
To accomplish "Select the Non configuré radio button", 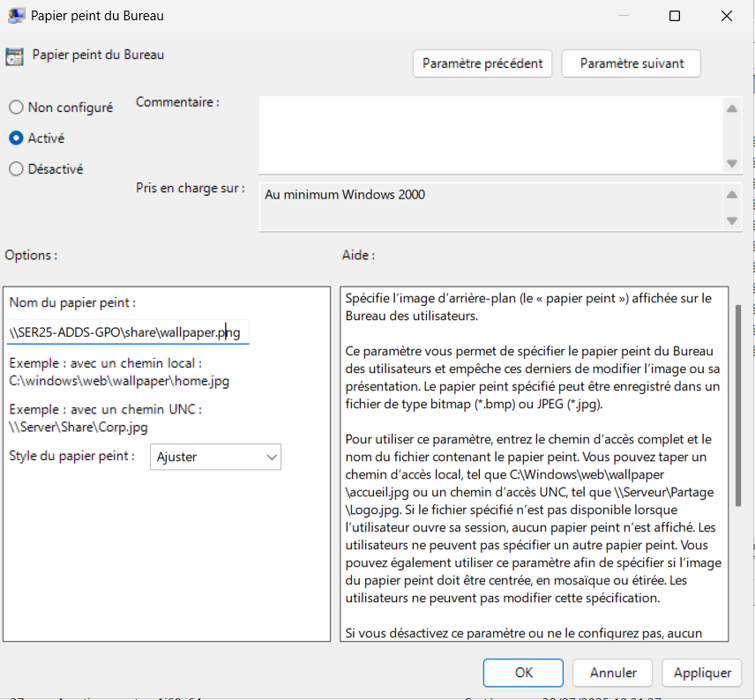I will (x=16, y=108).
